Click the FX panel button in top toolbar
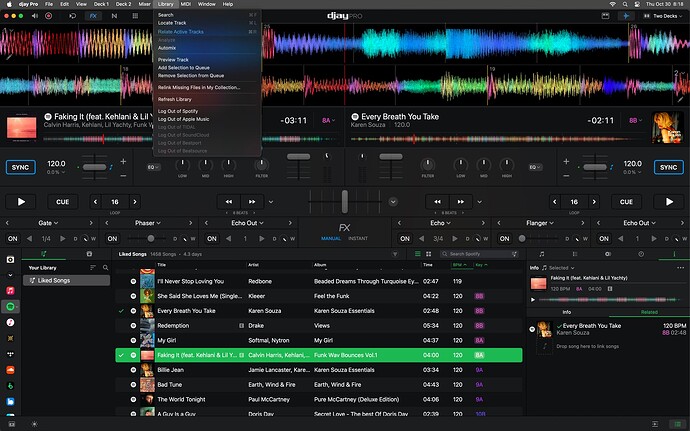 click(93, 16)
